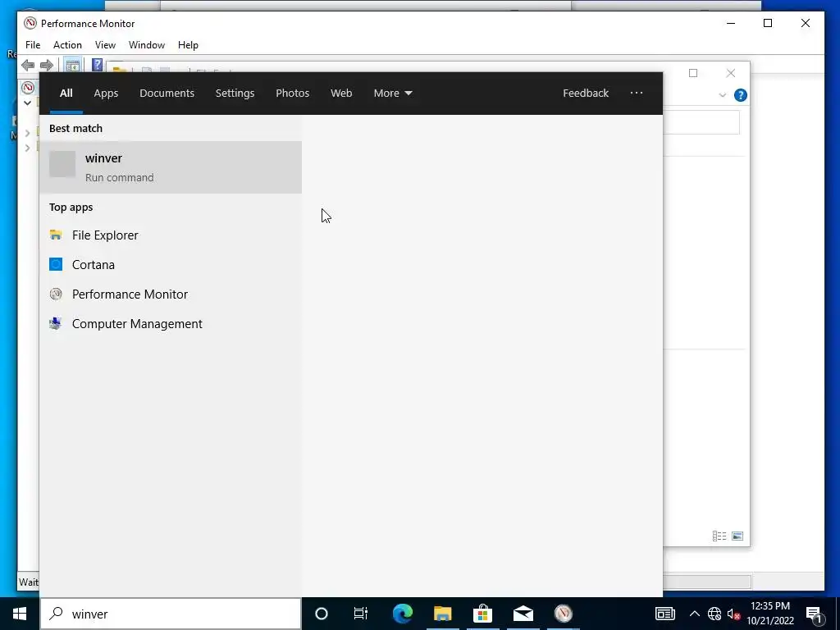Open the Windows Start menu
The width and height of the screenshot is (840, 630).
click(20, 614)
